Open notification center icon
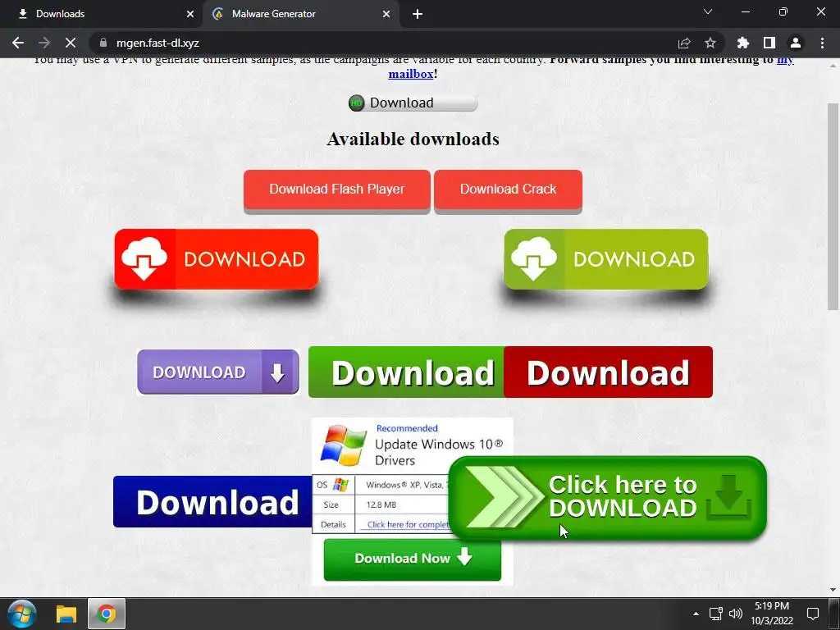The image size is (840, 630). click(813, 614)
